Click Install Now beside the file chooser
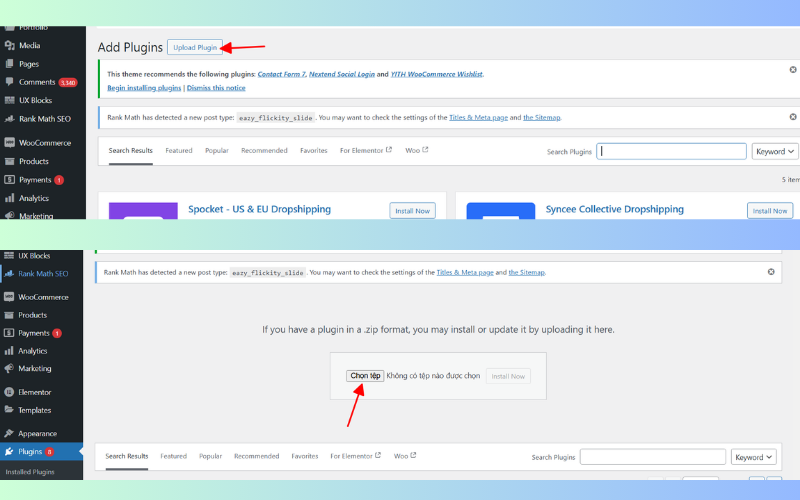800x500 pixels. click(508, 376)
